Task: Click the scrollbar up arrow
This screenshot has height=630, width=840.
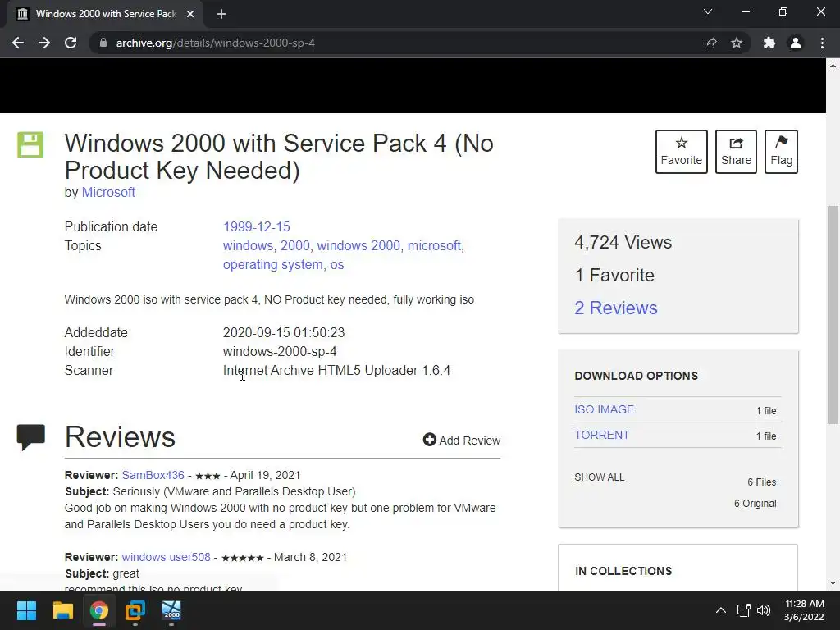Action: (x=833, y=66)
